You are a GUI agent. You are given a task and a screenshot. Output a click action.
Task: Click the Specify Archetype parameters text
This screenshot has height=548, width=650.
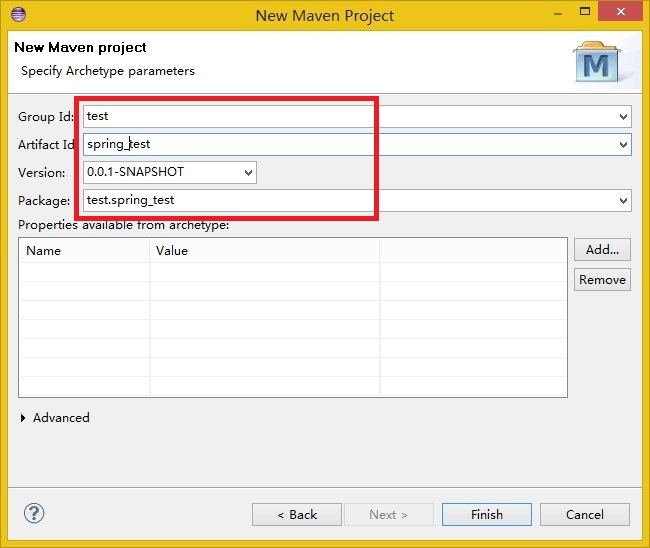tap(108, 71)
